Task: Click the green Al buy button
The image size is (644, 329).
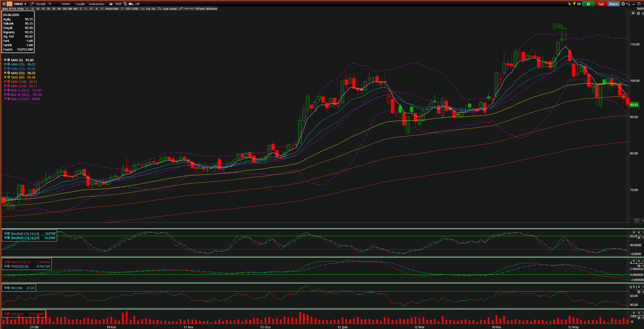Action: (x=588, y=4)
